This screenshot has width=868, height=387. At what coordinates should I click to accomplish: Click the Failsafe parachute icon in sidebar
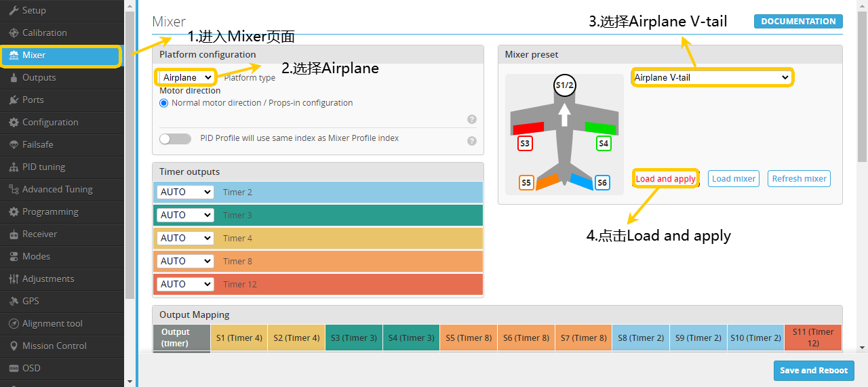point(14,144)
